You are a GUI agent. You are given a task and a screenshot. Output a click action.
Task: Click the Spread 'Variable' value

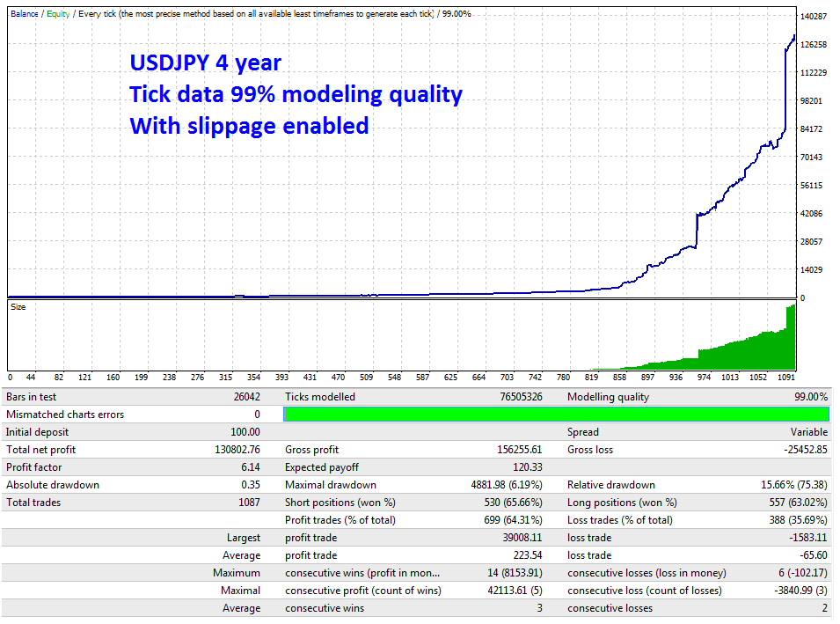tap(808, 432)
